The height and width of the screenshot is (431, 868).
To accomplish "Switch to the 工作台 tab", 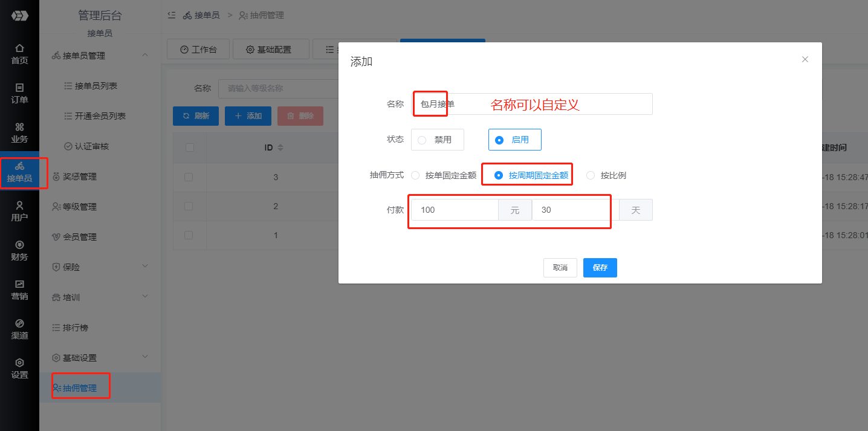I will click(198, 50).
